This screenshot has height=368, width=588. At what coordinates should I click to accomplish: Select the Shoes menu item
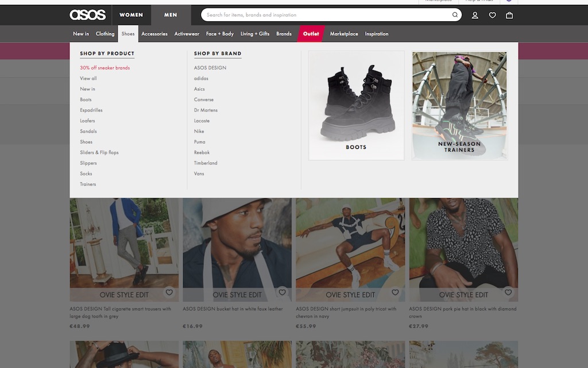(128, 34)
